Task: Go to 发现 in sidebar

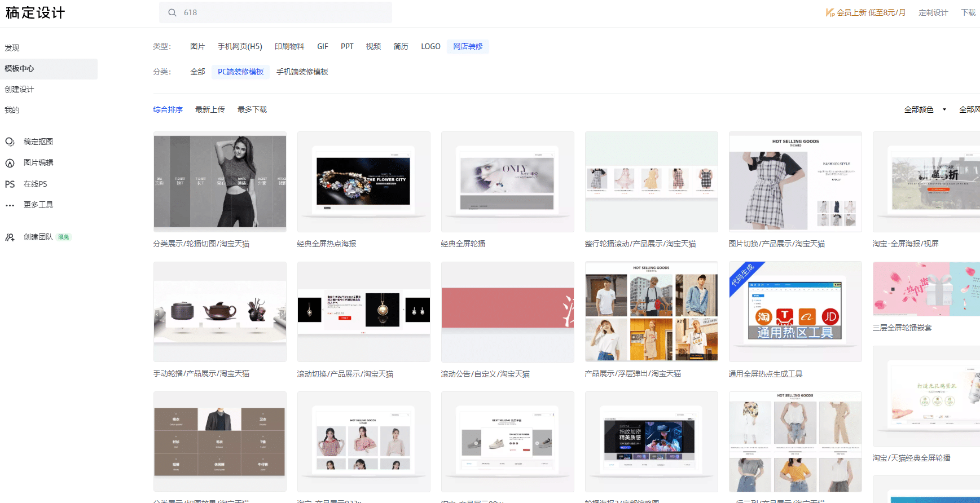Action: click(12, 48)
